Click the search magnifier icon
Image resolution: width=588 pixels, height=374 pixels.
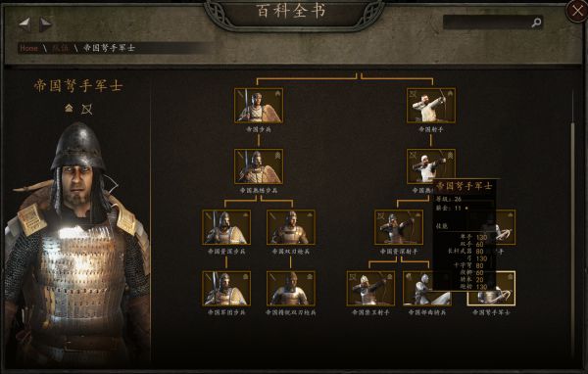tap(536, 23)
